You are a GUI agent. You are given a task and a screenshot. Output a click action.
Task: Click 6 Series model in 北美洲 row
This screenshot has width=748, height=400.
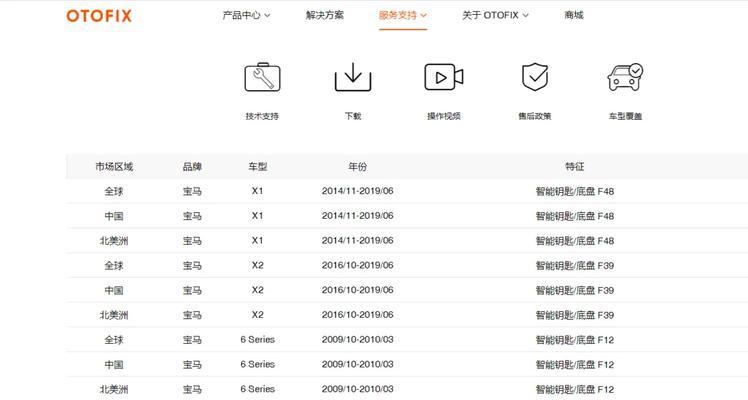click(x=258, y=389)
